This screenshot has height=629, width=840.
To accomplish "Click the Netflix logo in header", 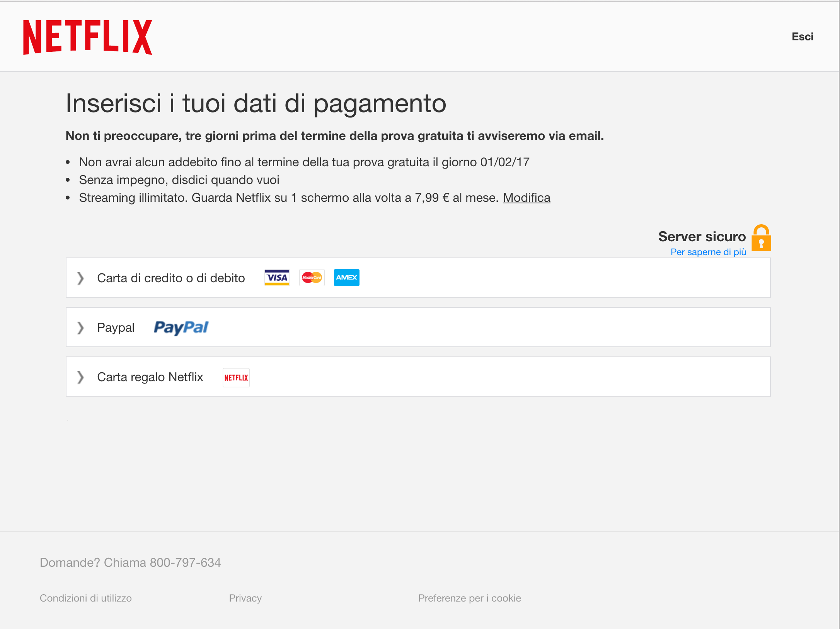I will tap(87, 37).
